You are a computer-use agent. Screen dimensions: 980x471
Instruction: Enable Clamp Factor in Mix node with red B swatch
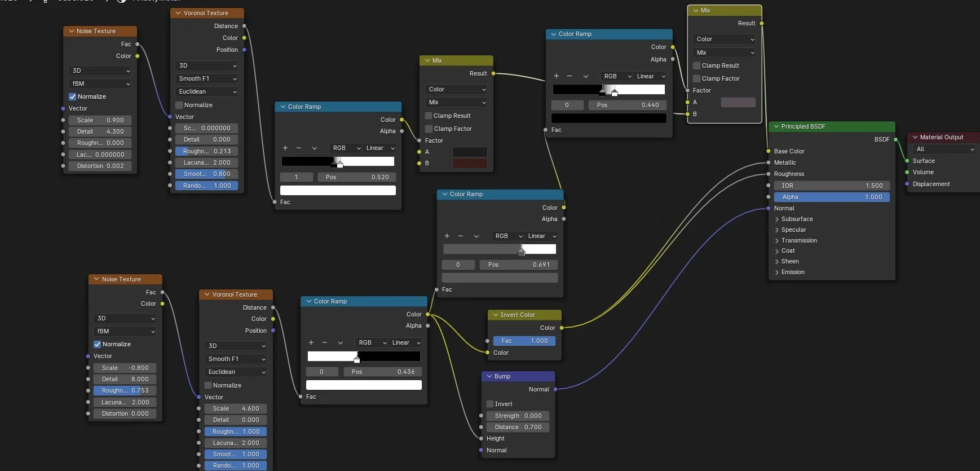(429, 129)
